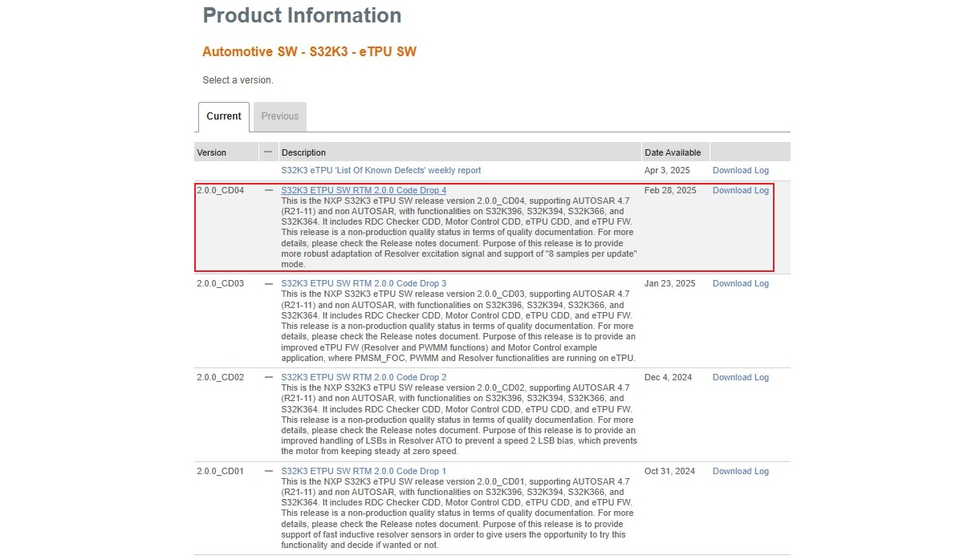Click Download Log for the Feb 28, 2025 release
The image size is (980, 560).
click(740, 191)
